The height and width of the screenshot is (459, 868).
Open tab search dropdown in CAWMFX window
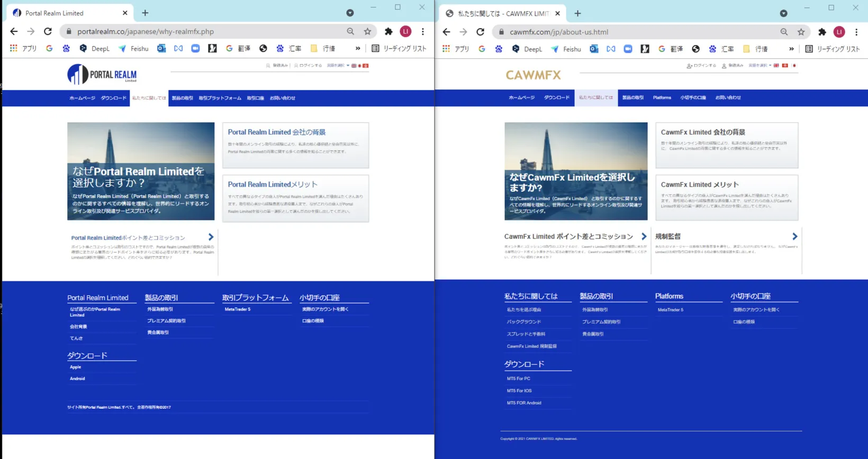783,13
